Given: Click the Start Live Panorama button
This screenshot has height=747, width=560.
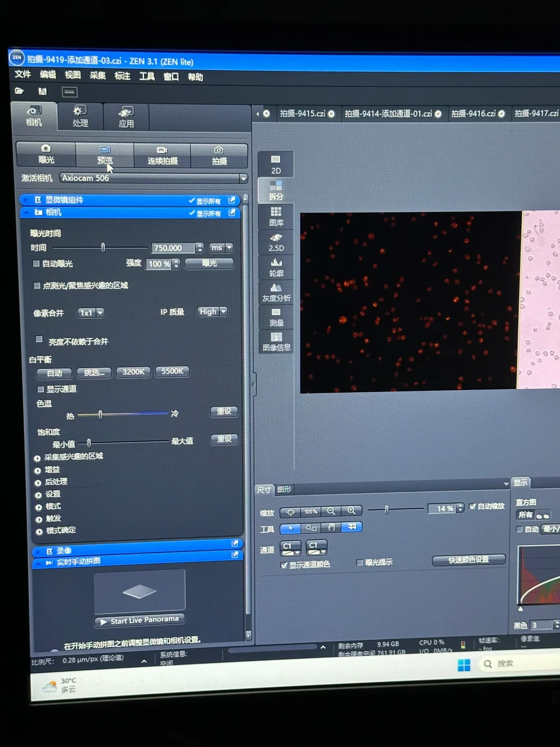Looking at the screenshot, I should click(139, 620).
